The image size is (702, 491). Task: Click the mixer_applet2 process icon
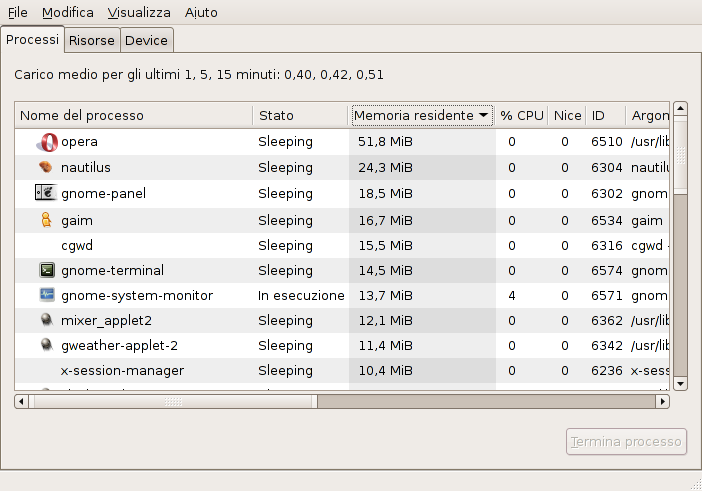coord(47,320)
